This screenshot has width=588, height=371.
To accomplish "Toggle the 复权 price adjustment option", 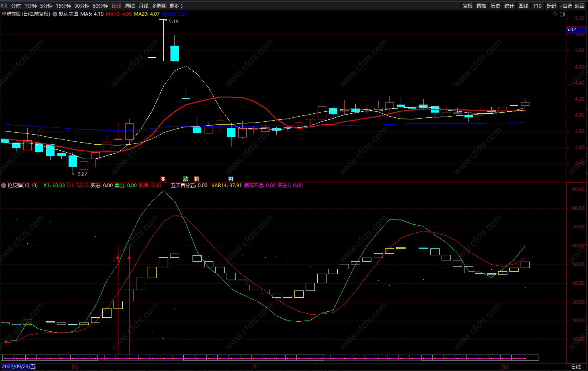I will tap(468, 6).
